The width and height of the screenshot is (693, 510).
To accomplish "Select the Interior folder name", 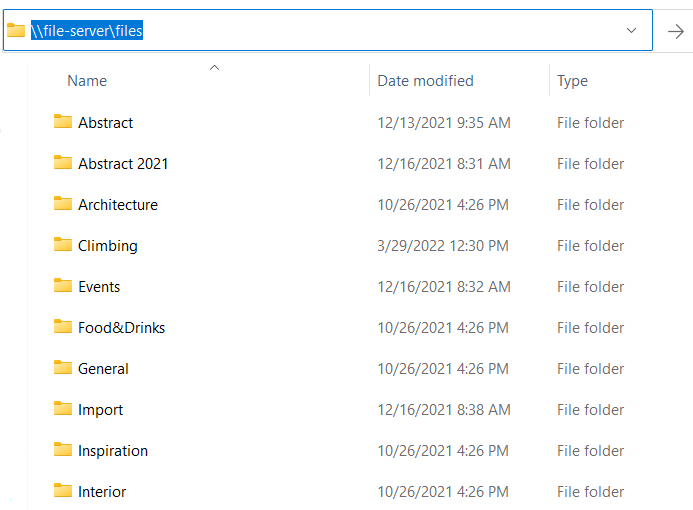I will 102,492.
